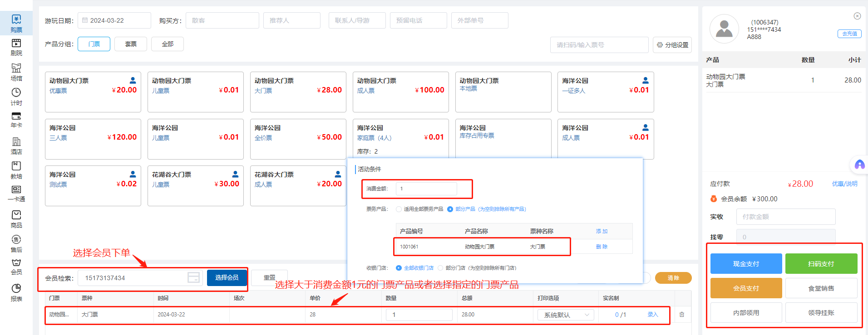Screen dimensions: 868x335
Task: Select 部分门店 radio option
Action: (440, 268)
